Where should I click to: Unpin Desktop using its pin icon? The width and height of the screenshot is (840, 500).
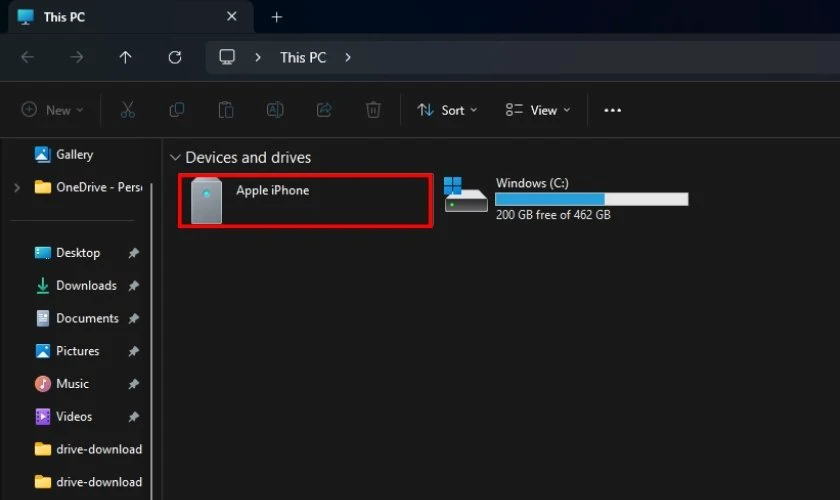click(x=134, y=252)
